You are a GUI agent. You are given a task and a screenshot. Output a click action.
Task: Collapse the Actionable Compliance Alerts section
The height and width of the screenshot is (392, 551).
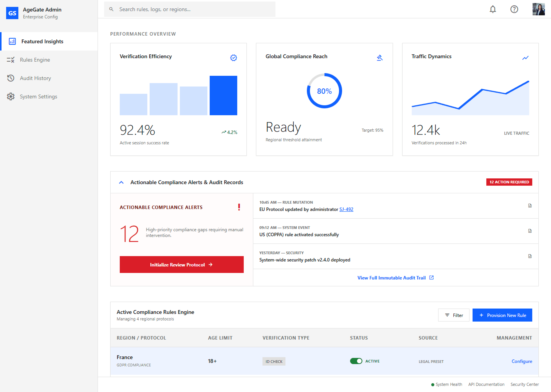[x=121, y=182]
